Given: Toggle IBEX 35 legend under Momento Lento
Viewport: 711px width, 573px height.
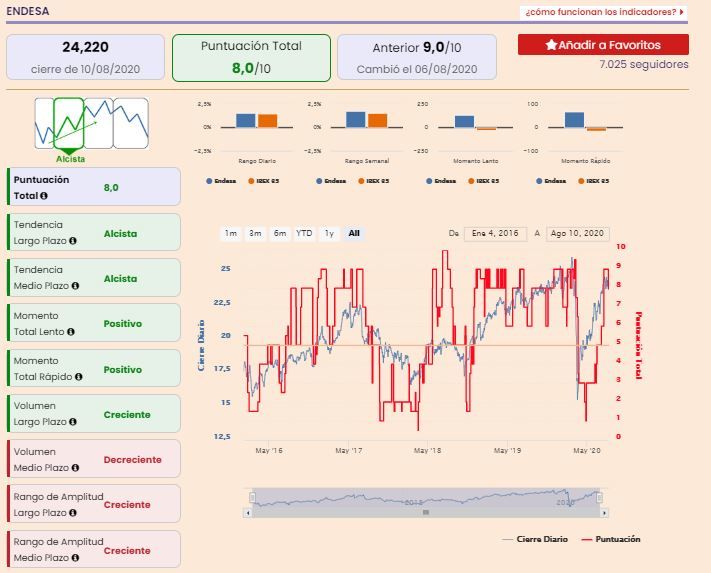Looking at the screenshot, I should (483, 181).
